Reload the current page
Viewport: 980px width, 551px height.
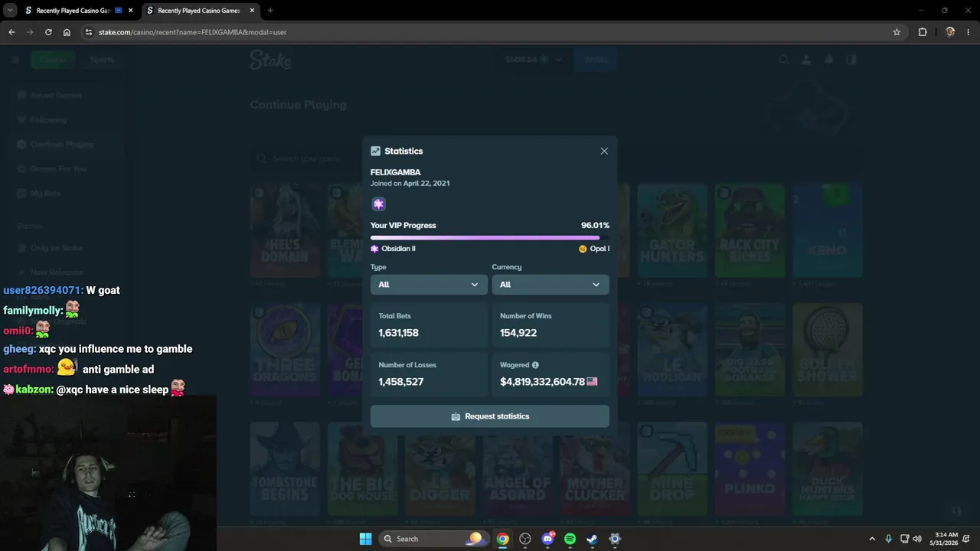[48, 32]
